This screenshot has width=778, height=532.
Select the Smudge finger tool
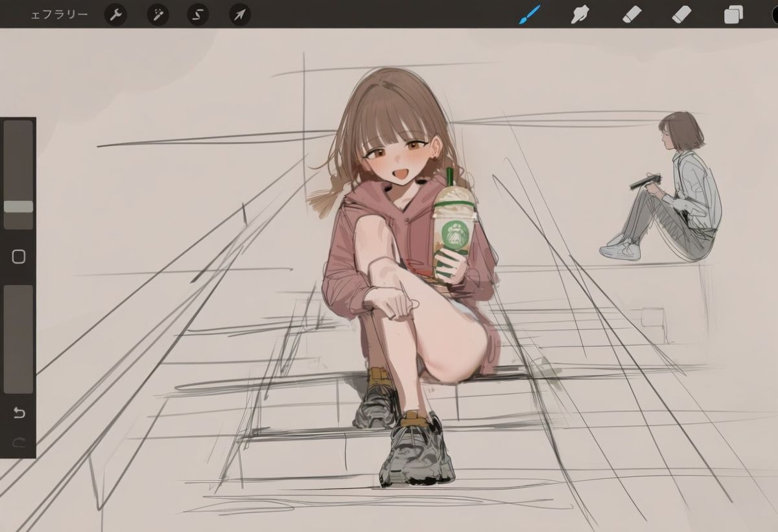580,14
